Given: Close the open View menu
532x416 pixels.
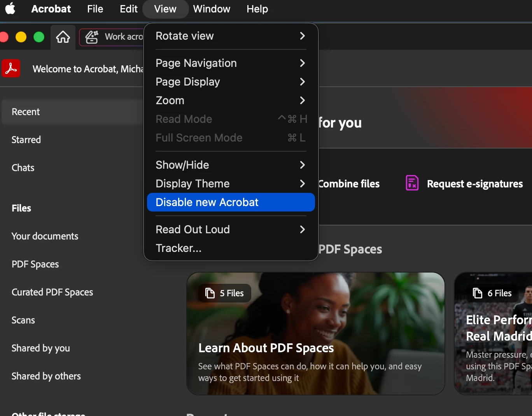Looking at the screenshot, I should 165,9.
